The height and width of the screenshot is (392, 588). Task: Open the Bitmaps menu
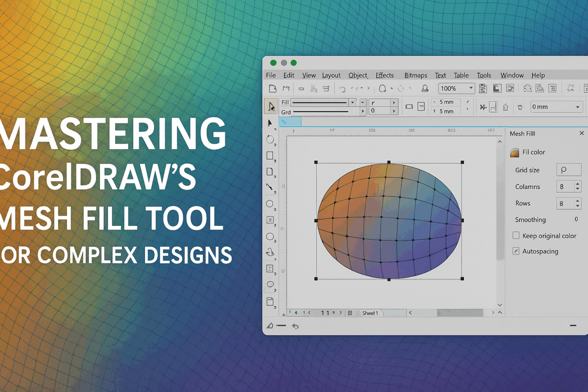tap(416, 75)
